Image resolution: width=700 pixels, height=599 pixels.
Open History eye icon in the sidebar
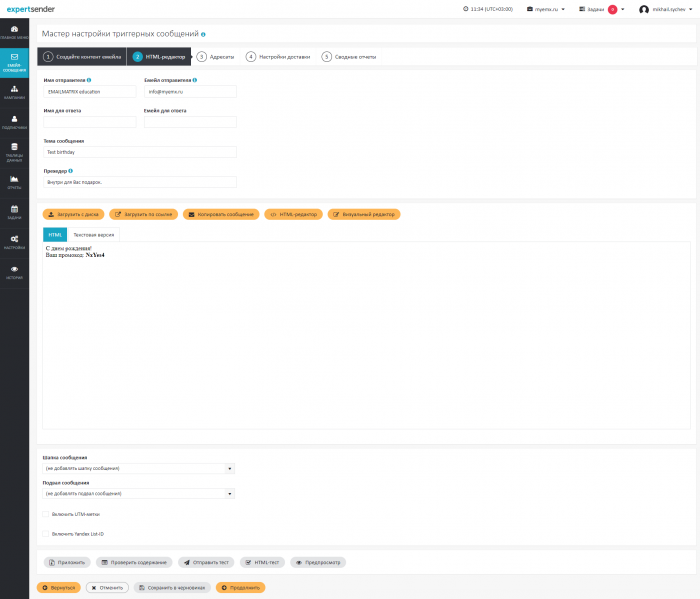14,271
